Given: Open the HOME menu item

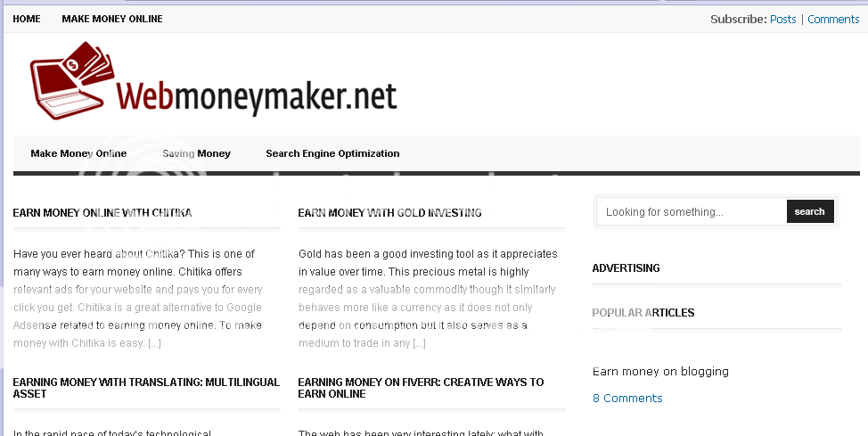Looking at the screenshot, I should click(x=27, y=19).
